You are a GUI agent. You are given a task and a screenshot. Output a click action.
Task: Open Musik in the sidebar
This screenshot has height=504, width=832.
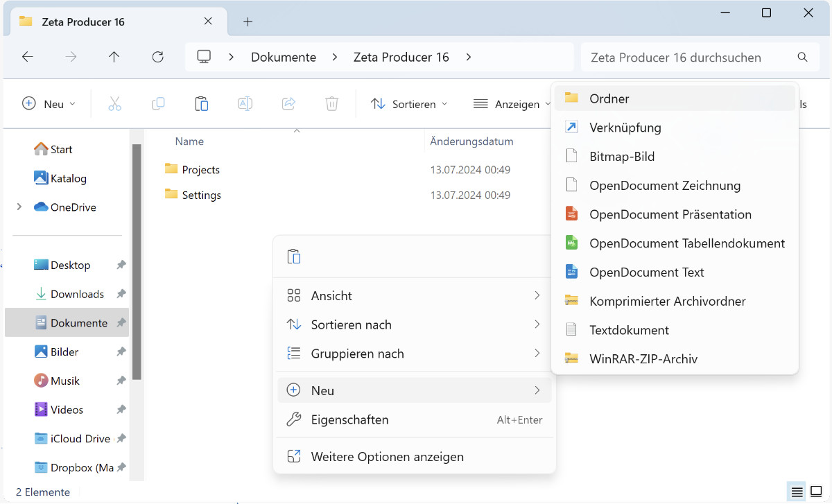57,381
